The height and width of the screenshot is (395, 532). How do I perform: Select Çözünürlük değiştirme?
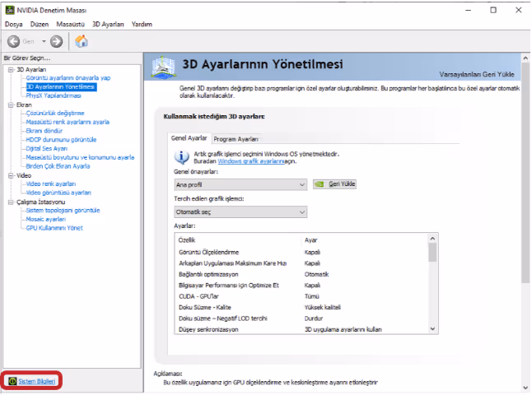(x=55, y=114)
